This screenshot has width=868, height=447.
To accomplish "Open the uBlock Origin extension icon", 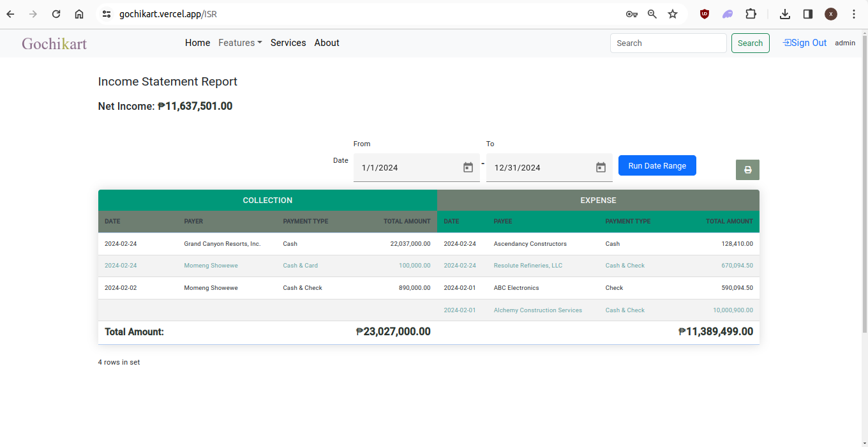I will tap(705, 14).
